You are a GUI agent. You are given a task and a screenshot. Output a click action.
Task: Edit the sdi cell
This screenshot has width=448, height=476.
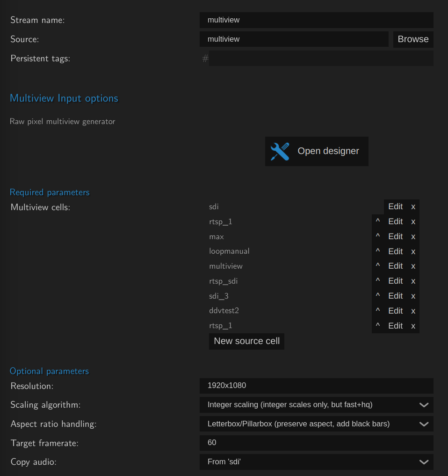[395, 207]
